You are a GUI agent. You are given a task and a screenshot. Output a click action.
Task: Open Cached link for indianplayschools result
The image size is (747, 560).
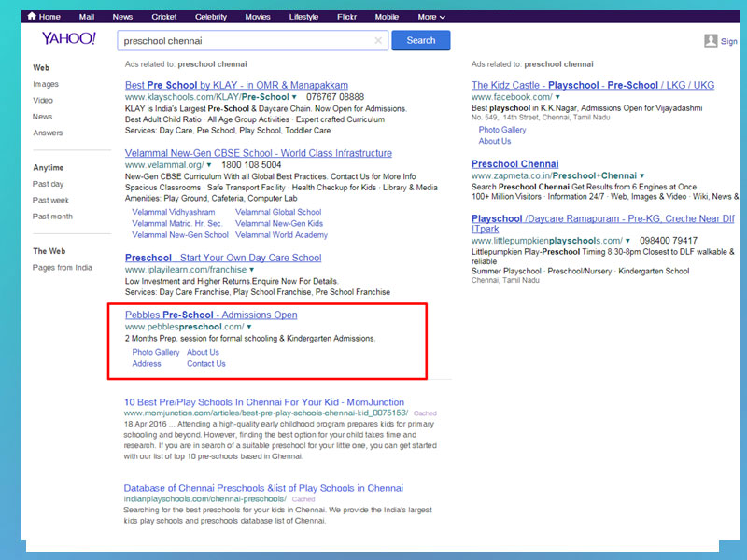[x=303, y=499]
